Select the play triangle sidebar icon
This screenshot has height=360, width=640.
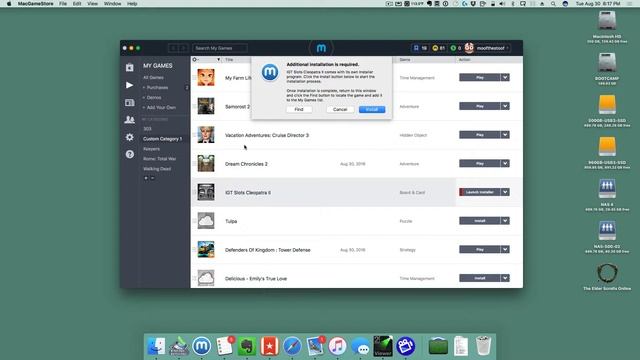click(x=129, y=85)
